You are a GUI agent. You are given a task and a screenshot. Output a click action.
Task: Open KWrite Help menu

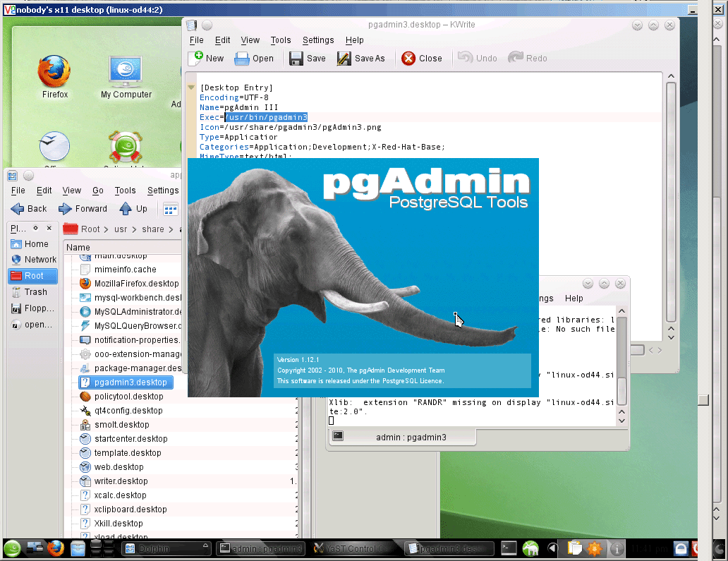coord(354,40)
